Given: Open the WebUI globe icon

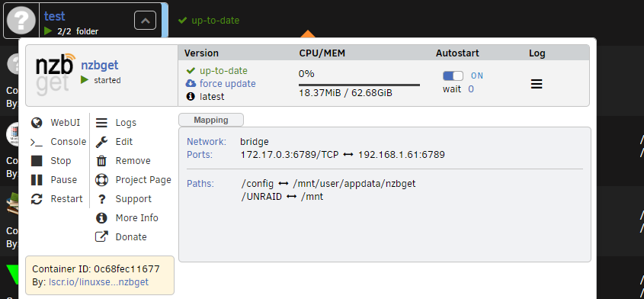Looking at the screenshot, I should coord(37,123).
